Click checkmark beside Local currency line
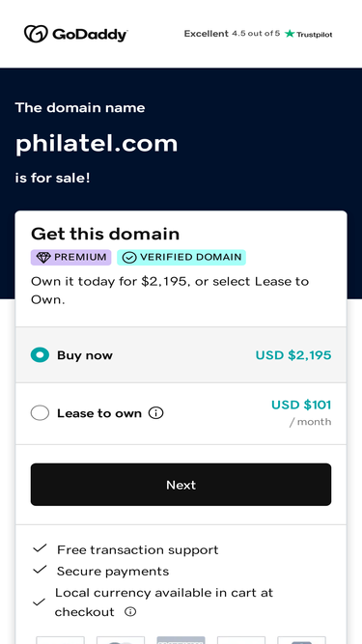362x644 pixels. 39,602
